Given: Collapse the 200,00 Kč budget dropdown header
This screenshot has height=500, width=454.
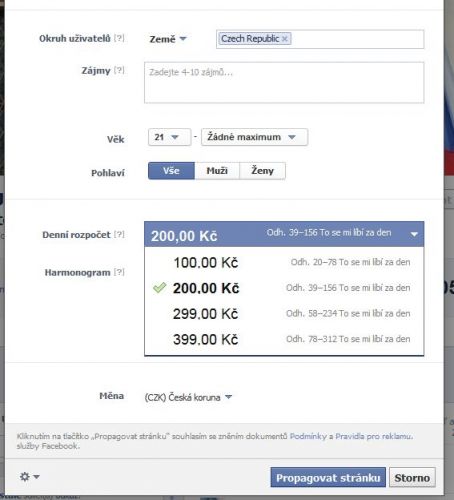Looking at the screenshot, I should tap(284, 234).
